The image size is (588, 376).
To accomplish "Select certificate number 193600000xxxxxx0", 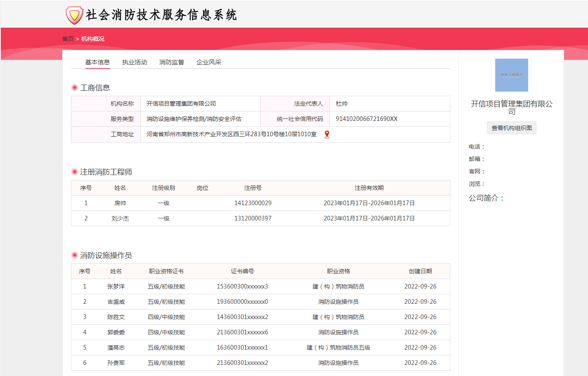I will click(x=242, y=302).
